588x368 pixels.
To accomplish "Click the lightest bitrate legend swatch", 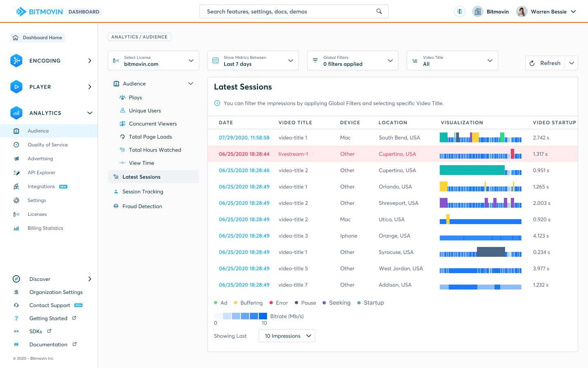I will [218, 316].
